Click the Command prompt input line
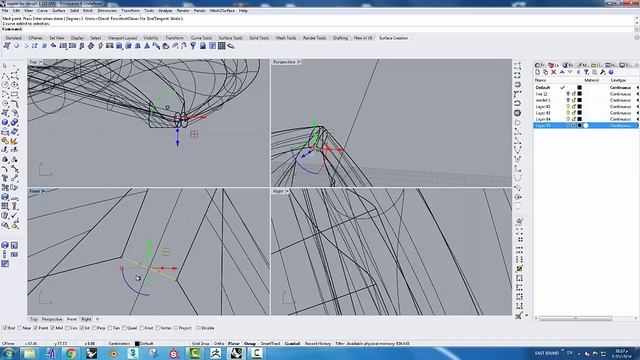Image resolution: width=640 pixels, height=360 pixels. click(318, 29)
